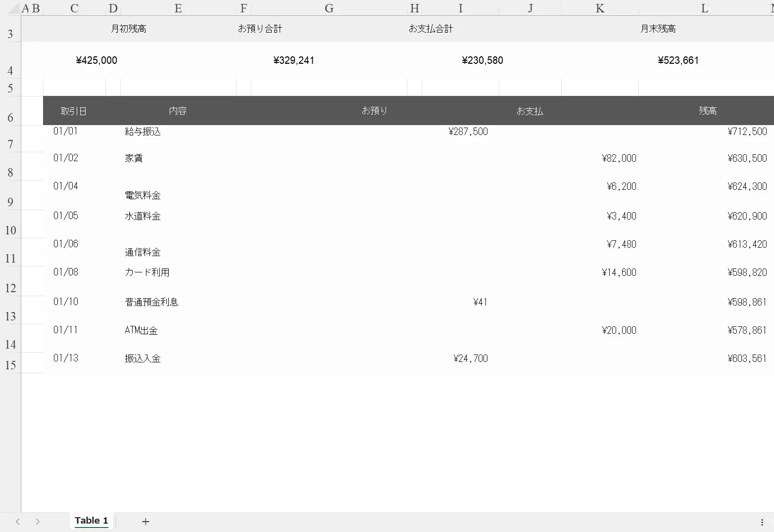Select column H header
The image size is (774, 532).
pos(414,8)
